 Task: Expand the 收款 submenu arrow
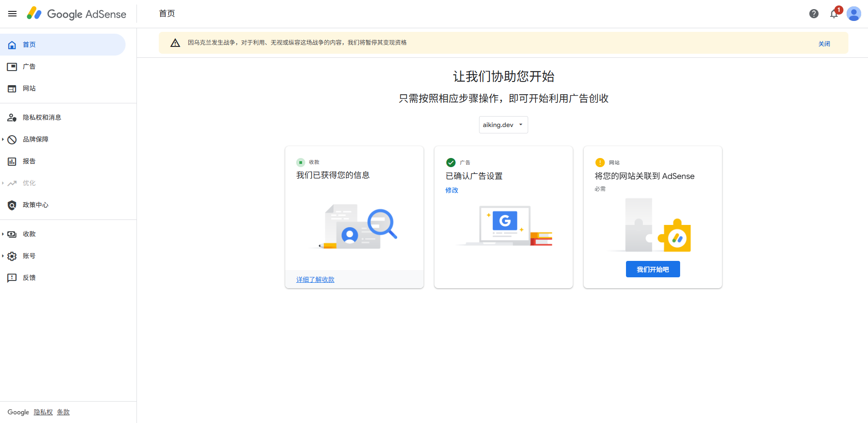pyautogui.click(x=3, y=234)
